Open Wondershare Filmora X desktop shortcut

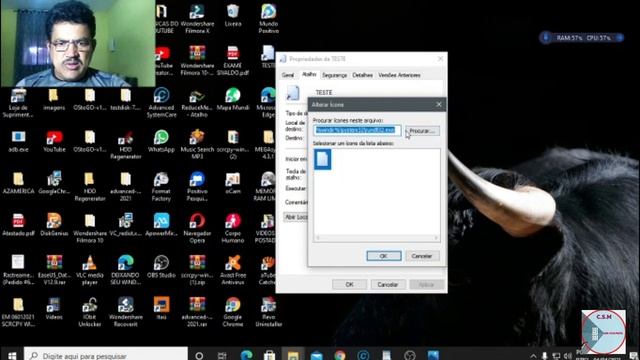[x=197, y=18]
